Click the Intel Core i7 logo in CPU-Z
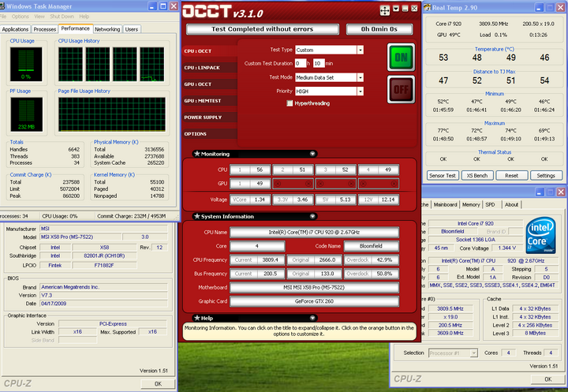Image resolution: width=568 pixels, height=392 pixels. coord(540,235)
